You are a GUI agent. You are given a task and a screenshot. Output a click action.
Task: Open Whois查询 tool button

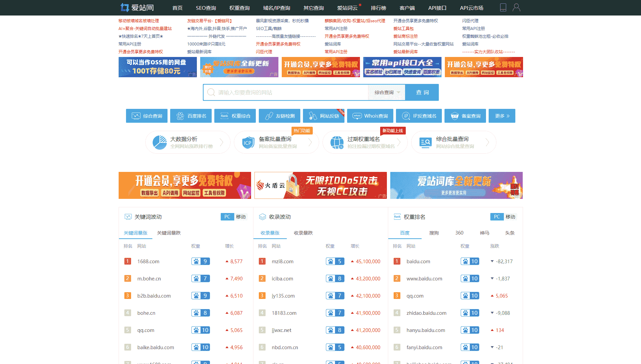pos(370,116)
